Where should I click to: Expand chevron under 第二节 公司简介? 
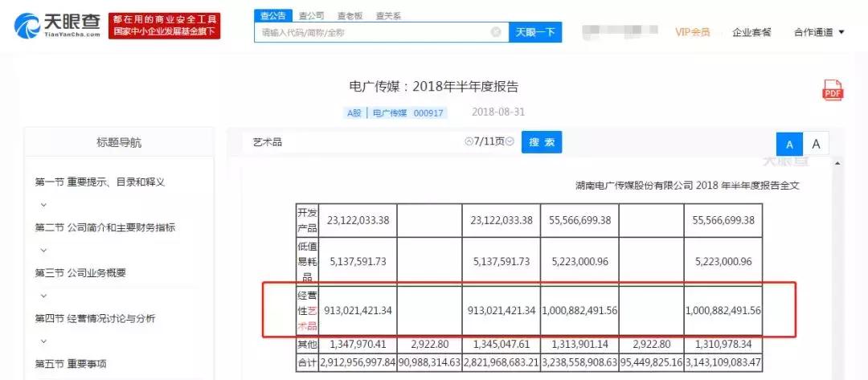click(43, 250)
